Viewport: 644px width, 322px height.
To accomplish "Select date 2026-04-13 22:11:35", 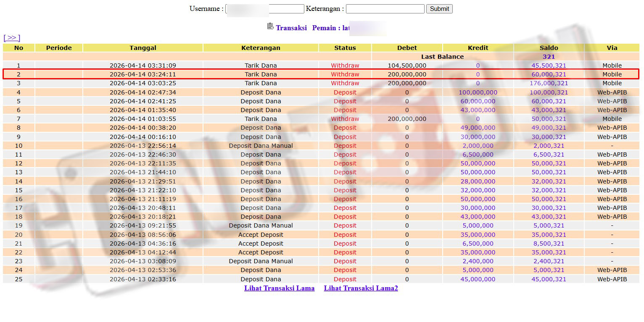I will (143, 163).
